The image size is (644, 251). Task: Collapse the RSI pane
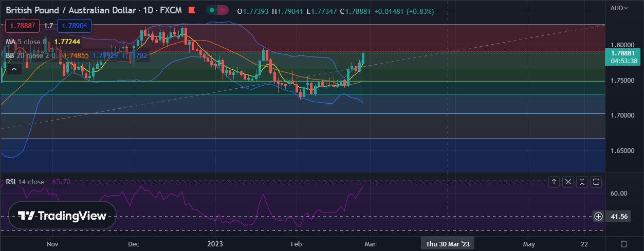[x=582, y=181]
